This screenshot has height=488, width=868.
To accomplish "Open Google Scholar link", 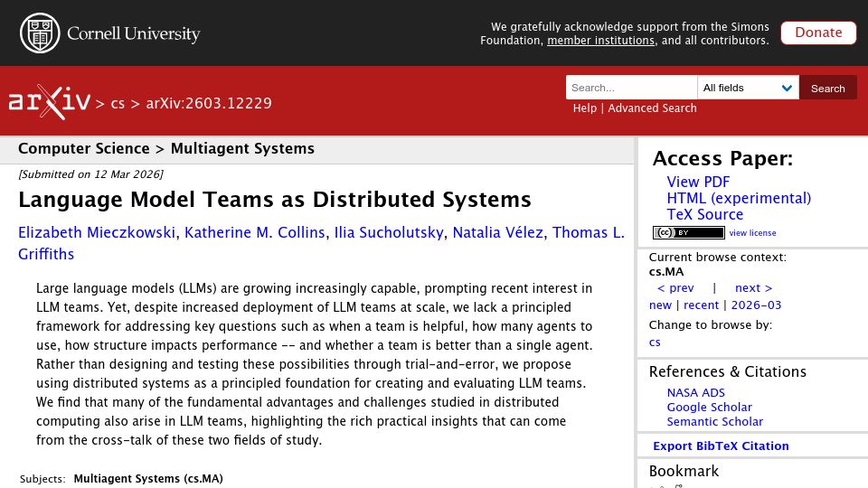I will click(x=709, y=408).
